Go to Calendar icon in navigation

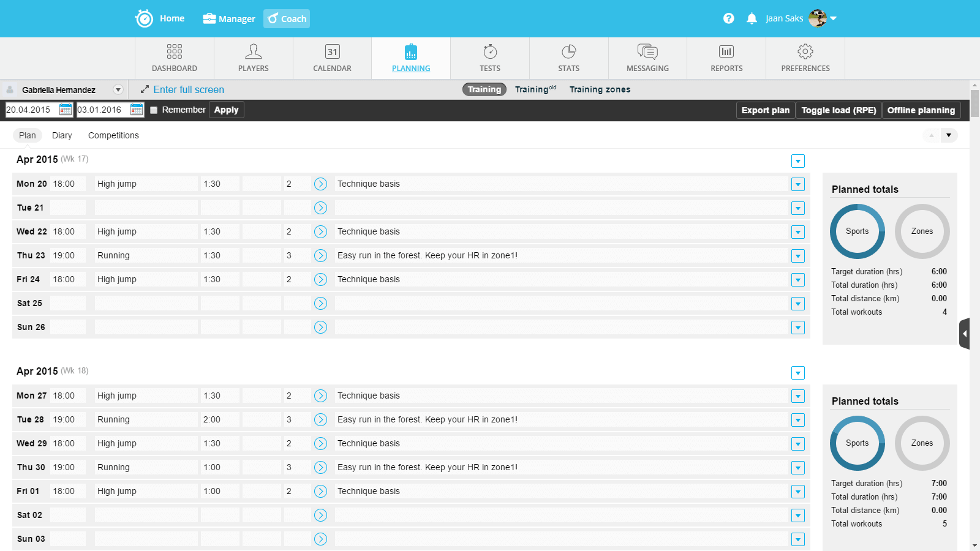(332, 52)
